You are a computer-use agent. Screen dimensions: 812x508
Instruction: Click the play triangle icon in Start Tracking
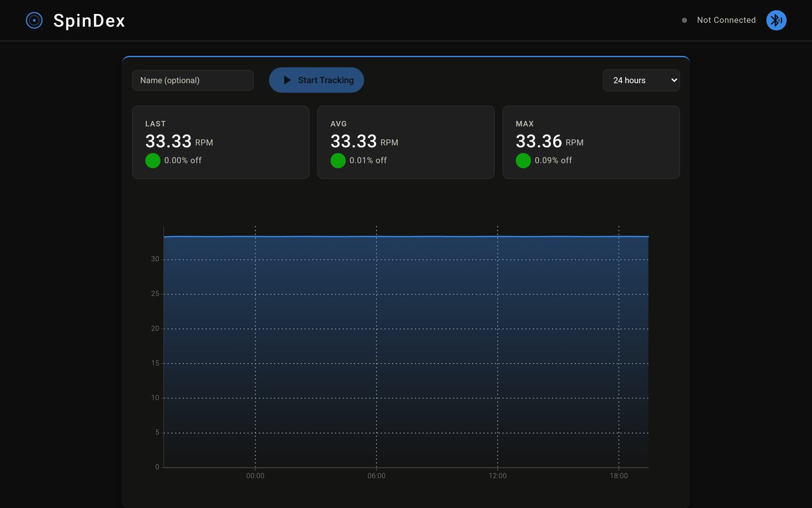(287, 80)
